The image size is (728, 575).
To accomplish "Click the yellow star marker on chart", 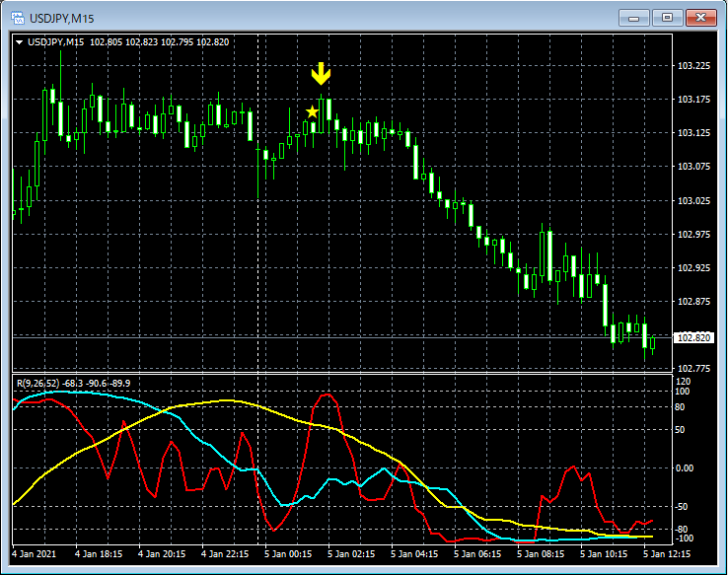I will [312, 112].
